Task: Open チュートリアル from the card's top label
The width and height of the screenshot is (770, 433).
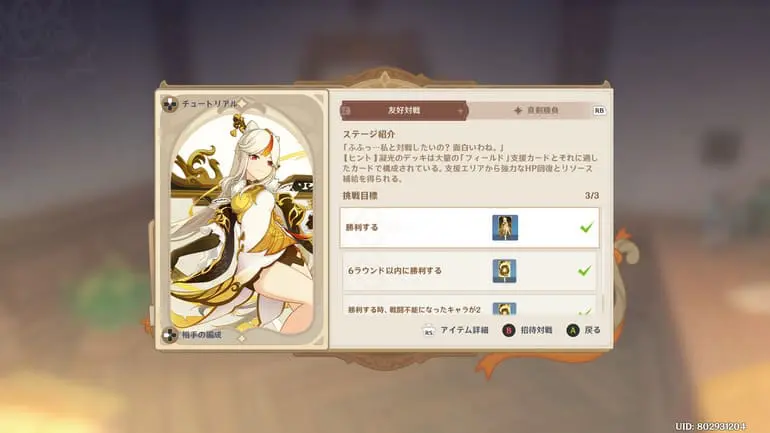Action: click(x=210, y=104)
